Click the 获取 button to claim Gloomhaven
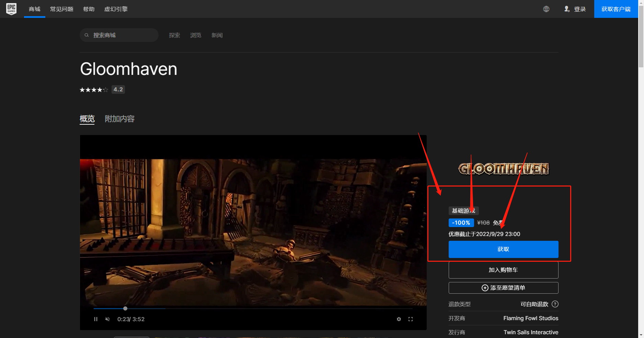The height and width of the screenshot is (338, 644). tap(503, 249)
